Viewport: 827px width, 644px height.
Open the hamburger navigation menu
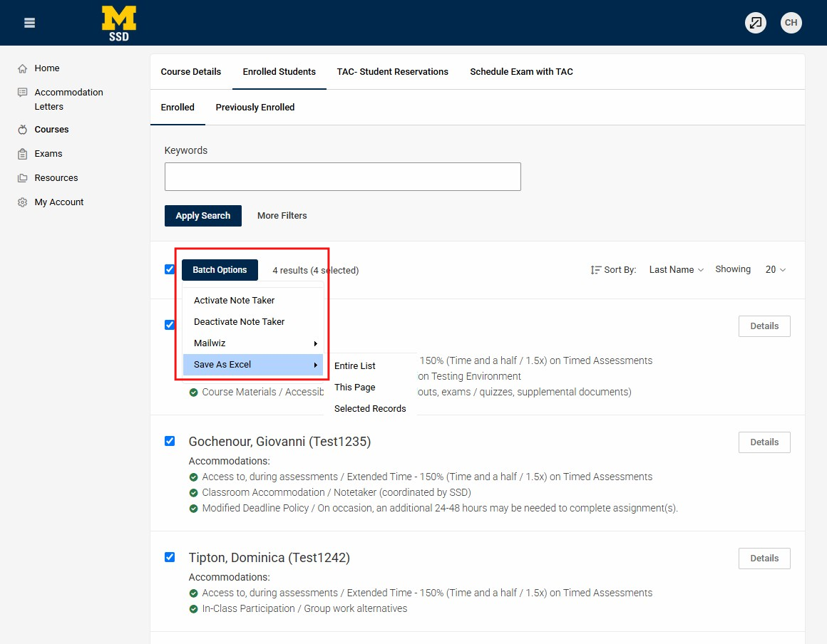pyautogui.click(x=29, y=23)
